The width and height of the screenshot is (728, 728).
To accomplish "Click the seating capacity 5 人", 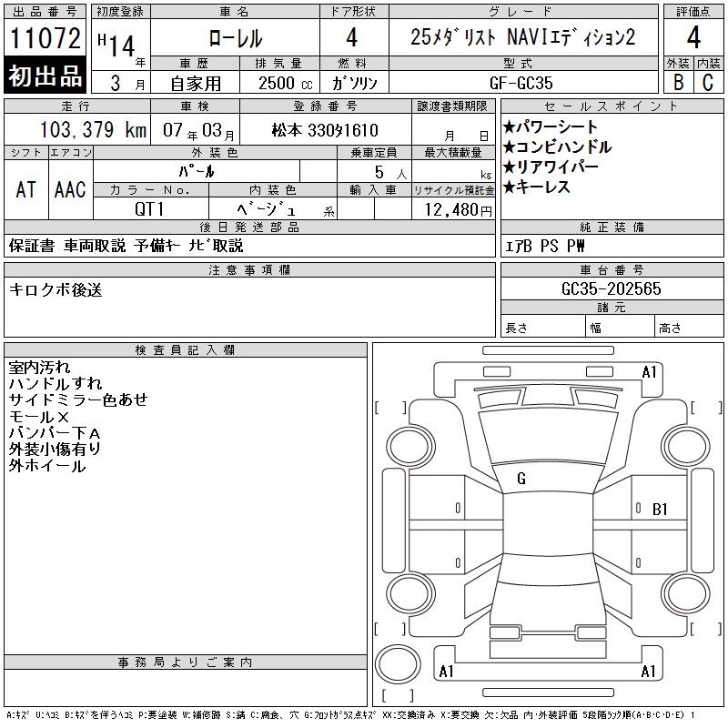I will tap(390, 172).
